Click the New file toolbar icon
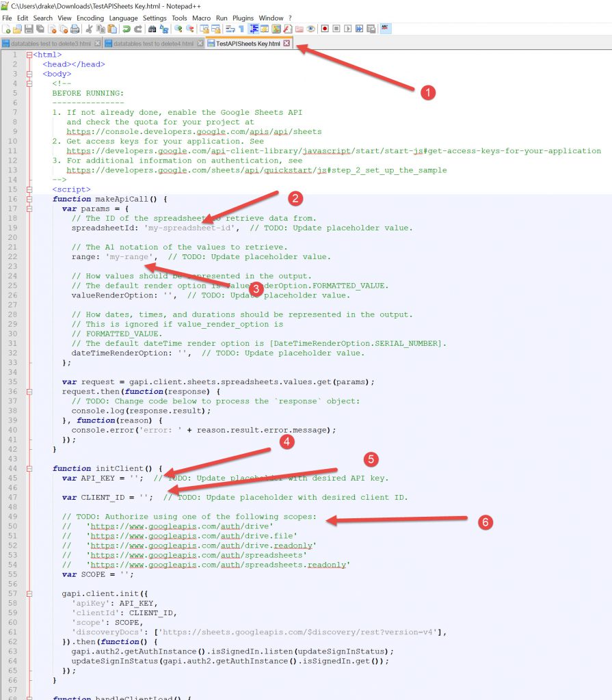Screen dimensions: 612x700 coord(6,29)
